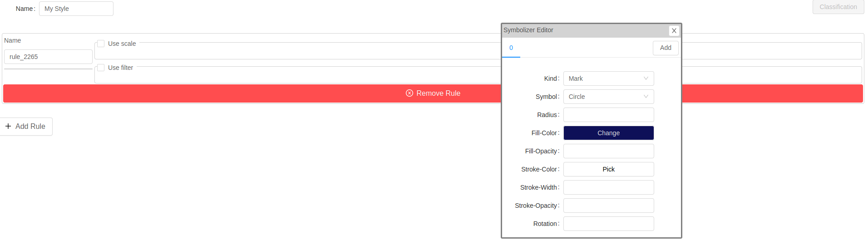Enable the Use filter checkbox
Viewport: 868px width, 240px height.
[101, 68]
